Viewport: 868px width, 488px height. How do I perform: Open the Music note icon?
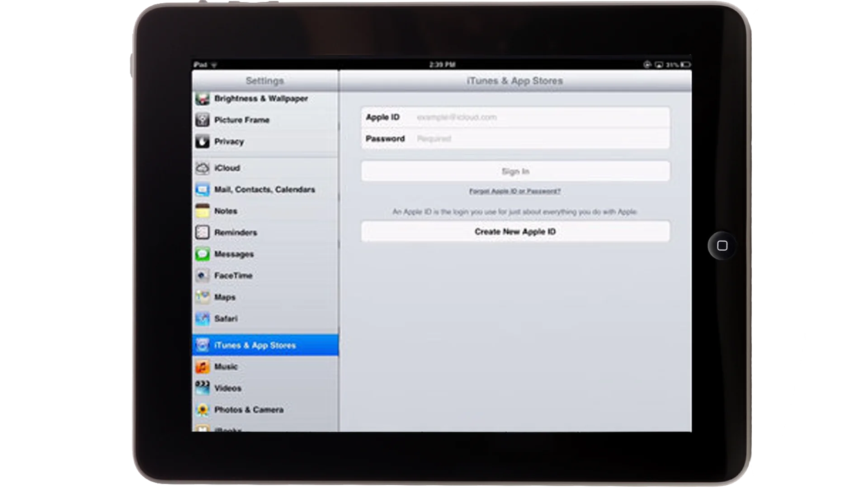203,366
